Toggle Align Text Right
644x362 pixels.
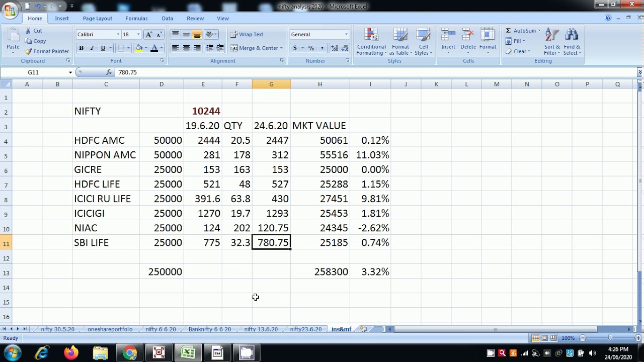click(x=197, y=48)
